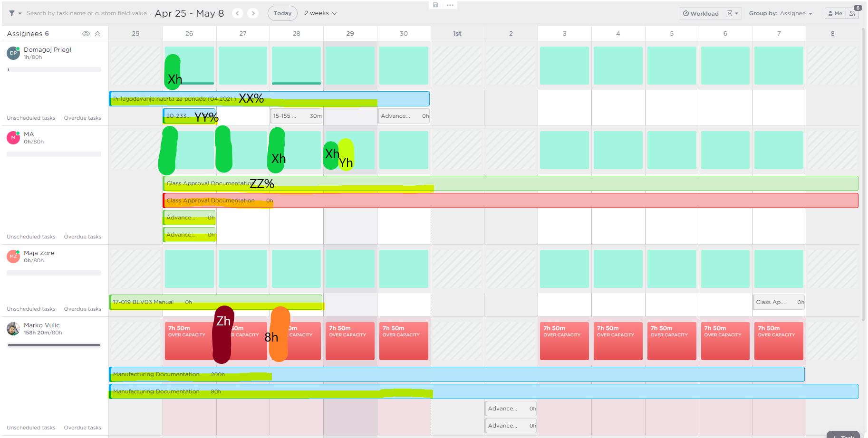Toggle the Me filter button
The image size is (868, 438).
click(835, 13)
